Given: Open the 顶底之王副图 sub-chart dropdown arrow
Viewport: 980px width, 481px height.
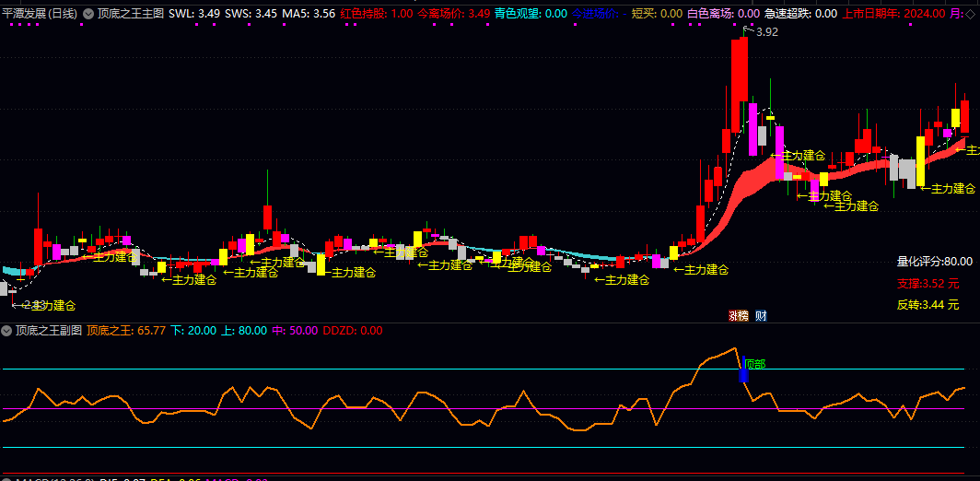Looking at the screenshot, I should click(x=6, y=330).
